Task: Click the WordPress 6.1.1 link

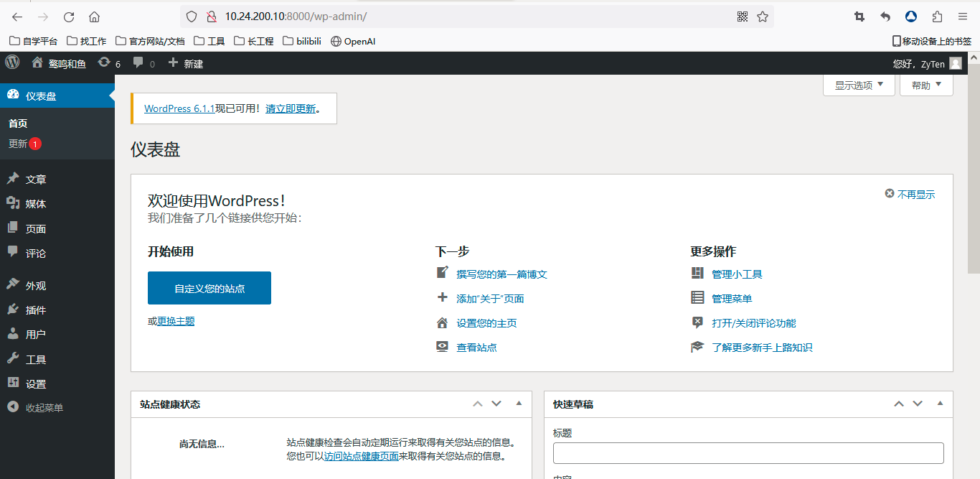Action: pyautogui.click(x=179, y=108)
